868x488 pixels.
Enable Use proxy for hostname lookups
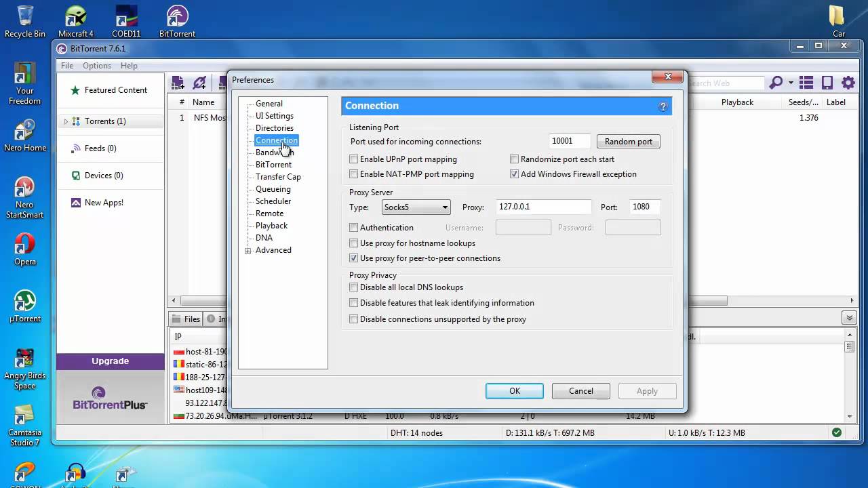(x=353, y=243)
